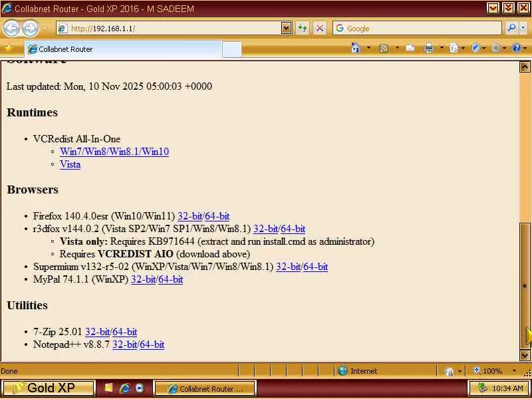Click the Internet Explorer title bar logo
The image size is (532, 399).
[x=7, y=8]
